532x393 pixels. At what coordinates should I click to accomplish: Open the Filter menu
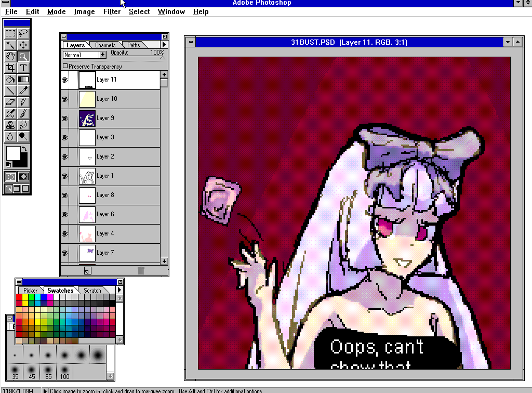(112, 11)
